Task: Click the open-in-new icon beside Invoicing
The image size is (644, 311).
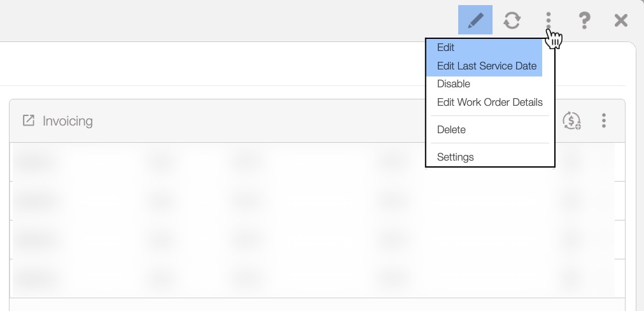Action: coord(29,120)
